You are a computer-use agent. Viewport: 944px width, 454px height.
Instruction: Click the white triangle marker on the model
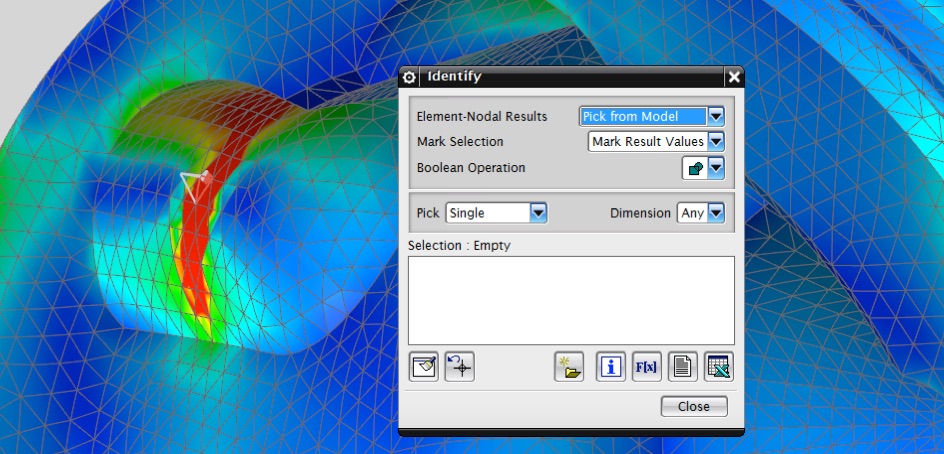[196, 185]
